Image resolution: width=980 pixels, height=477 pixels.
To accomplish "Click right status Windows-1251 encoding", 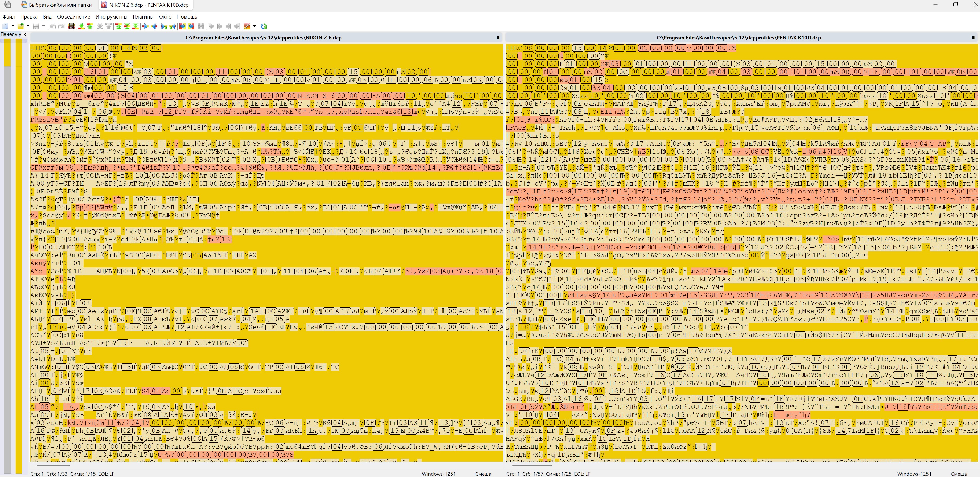I will click(x=914, y=474).
